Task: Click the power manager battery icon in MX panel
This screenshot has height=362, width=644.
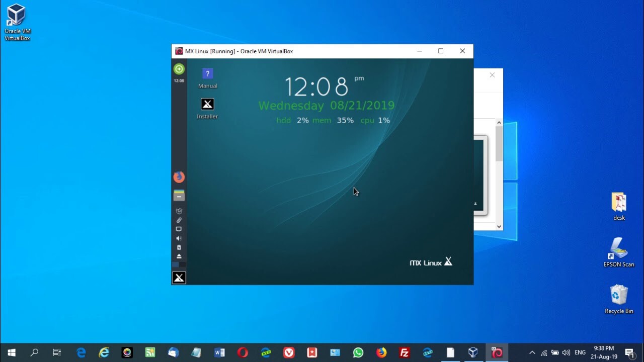Action: pyautogui.click(x=179, y=247)
